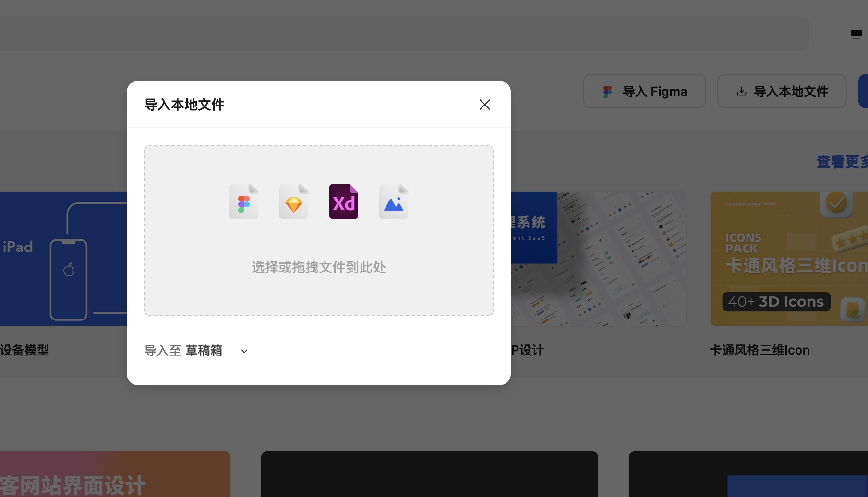The width and height of the screenshot is (868, 497).
Task: Click the Sketch file type icon
Action: click(x=294, y=201)
